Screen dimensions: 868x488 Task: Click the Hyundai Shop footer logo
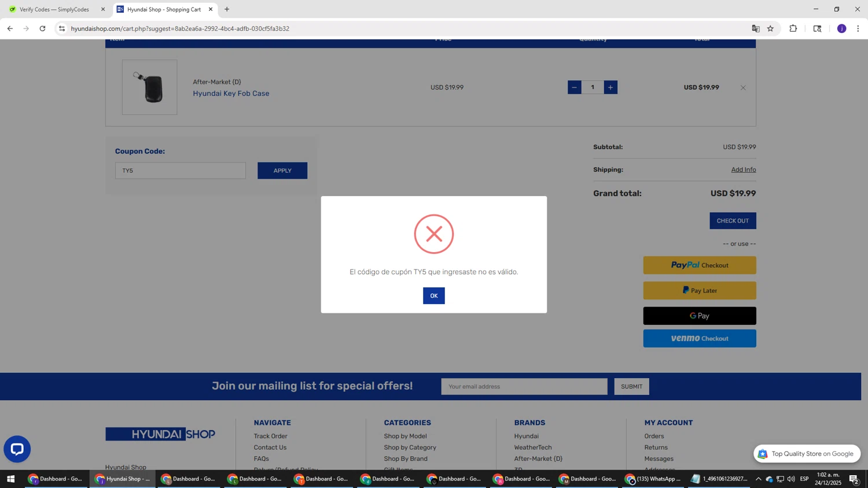[x=160, y=434]
